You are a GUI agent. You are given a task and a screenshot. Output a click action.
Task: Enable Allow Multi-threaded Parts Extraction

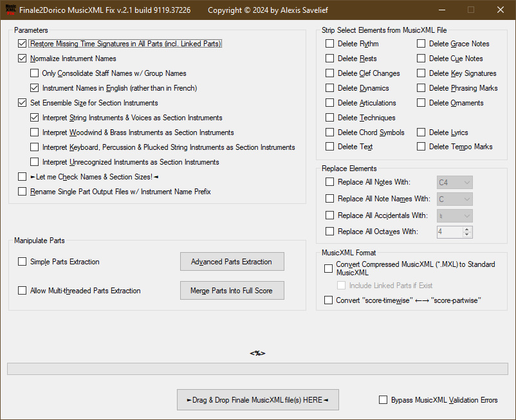coord(22,291)
